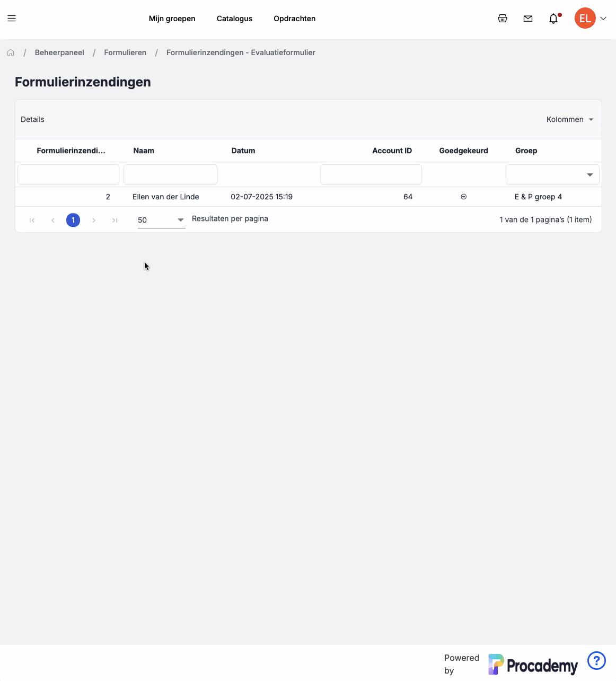Open the hamburger side menu
616x681 pixels.
(12, 19)
